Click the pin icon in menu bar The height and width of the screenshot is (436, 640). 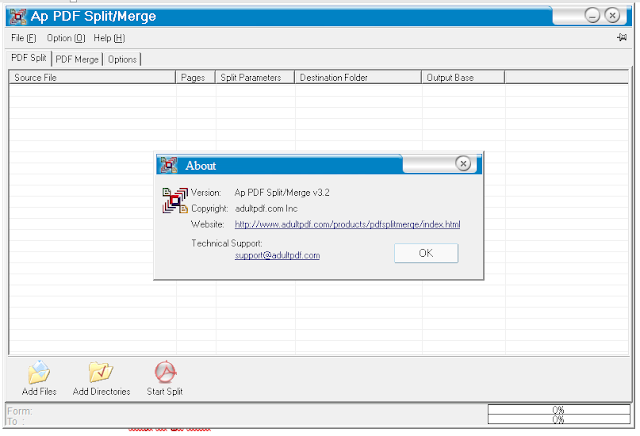622,38
